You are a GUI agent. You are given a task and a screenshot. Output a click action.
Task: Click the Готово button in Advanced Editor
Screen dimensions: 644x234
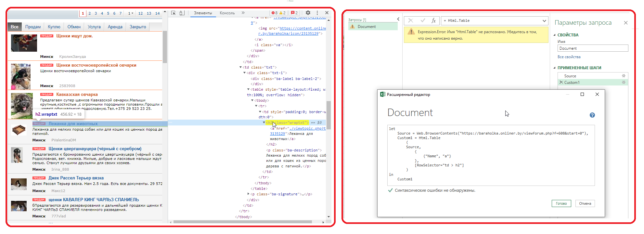[561, 203]
